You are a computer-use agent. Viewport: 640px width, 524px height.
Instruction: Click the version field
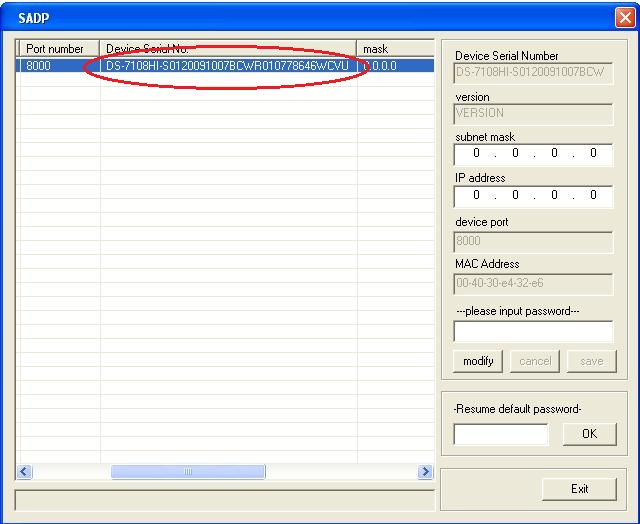(533, 114)
